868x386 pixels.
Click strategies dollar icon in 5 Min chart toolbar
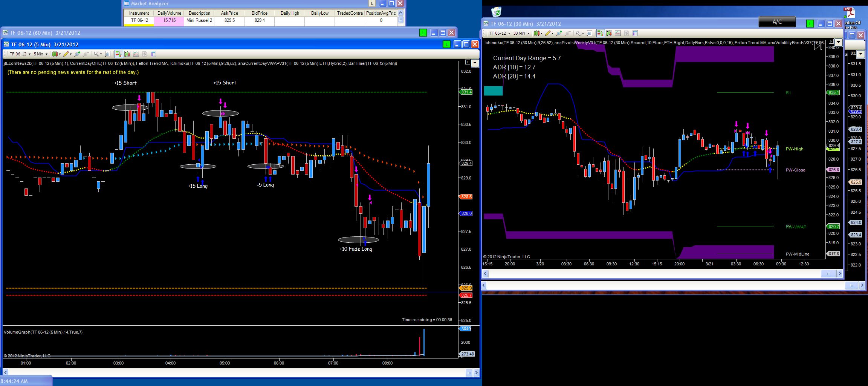coord(145,54)
